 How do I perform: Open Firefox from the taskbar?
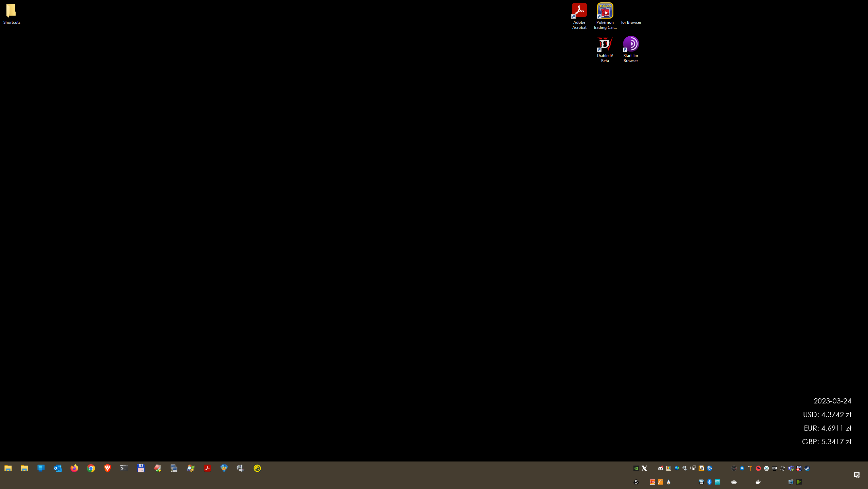74,468
